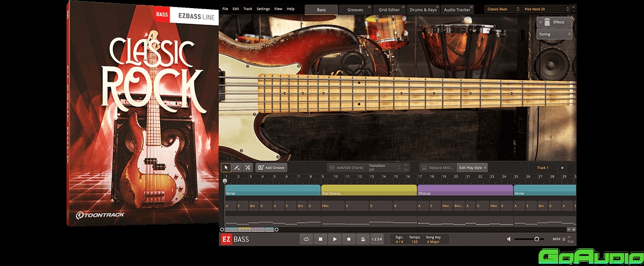Open the Classic Rock library dropdown
Image resolution: width=644 pixels, height=266 pixels.
coord(502,9)
